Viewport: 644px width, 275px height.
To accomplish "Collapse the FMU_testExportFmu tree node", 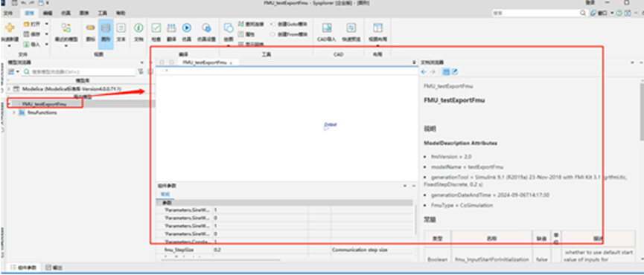I will point(9,104).
